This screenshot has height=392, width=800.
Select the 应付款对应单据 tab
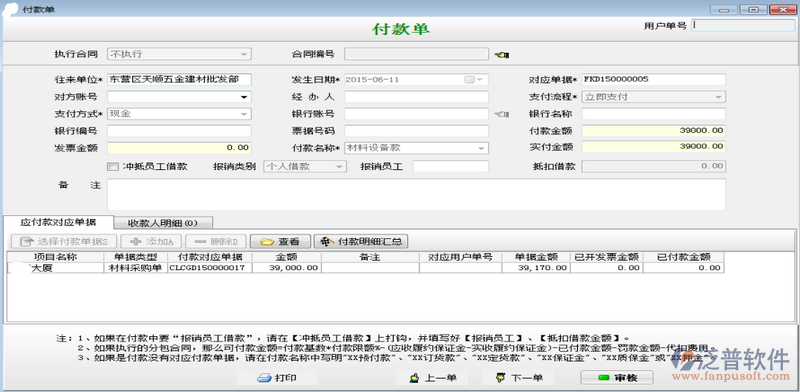pyautogui.click(x=58, y=222)
